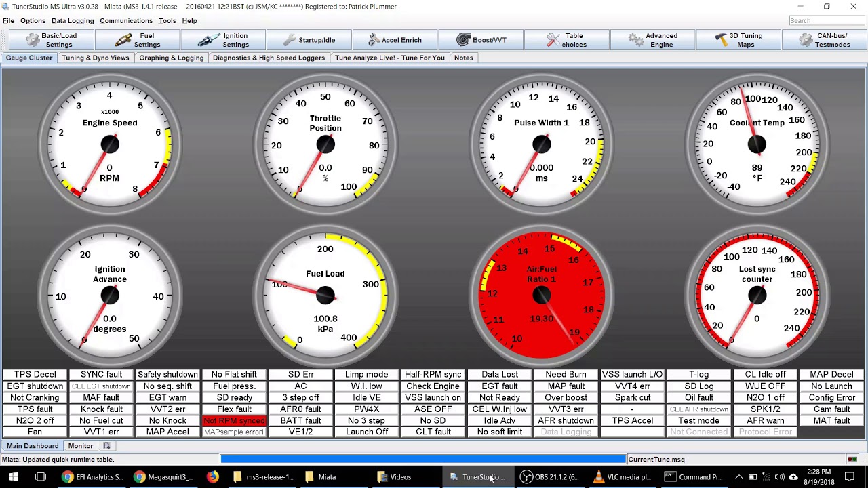Viewport: 868px width, 488px height.
Task: Open the Communications menu
Action: coord(126,21)
